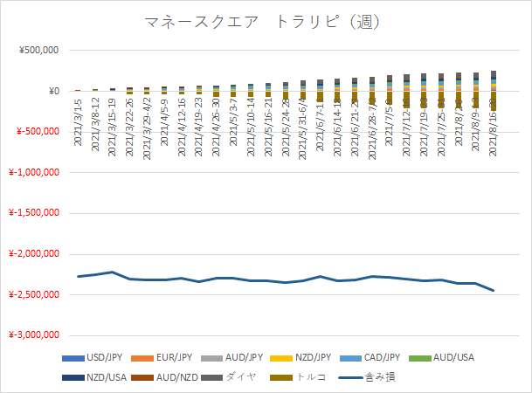Click the 2021/5/3-7 date label
Image resolution: width=532 pixels, height=393 pixels.
pos(233,122)
